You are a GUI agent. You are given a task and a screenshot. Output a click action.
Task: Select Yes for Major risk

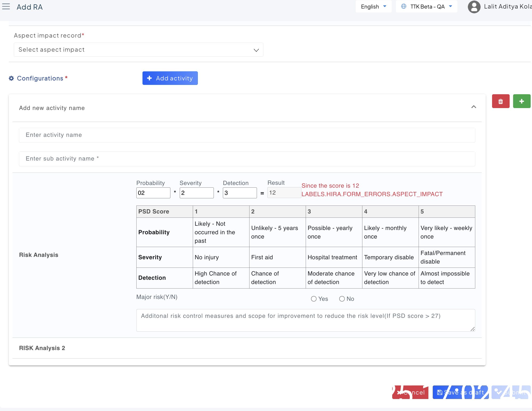pyautogui.click(x=314, y=299)
